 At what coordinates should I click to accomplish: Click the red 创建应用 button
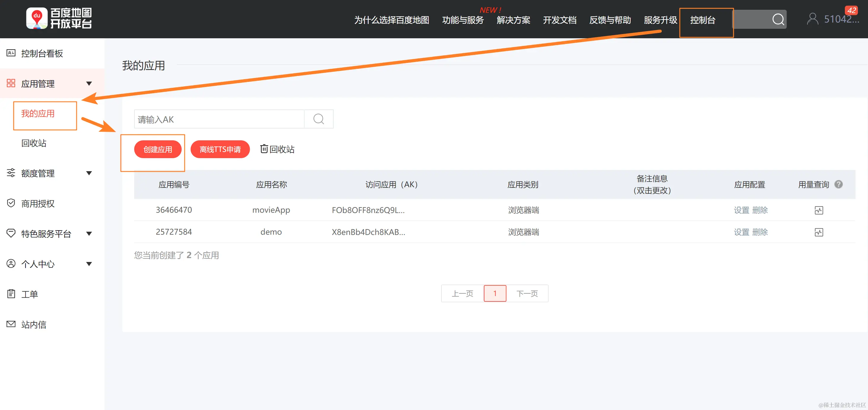tap(158, 149)
